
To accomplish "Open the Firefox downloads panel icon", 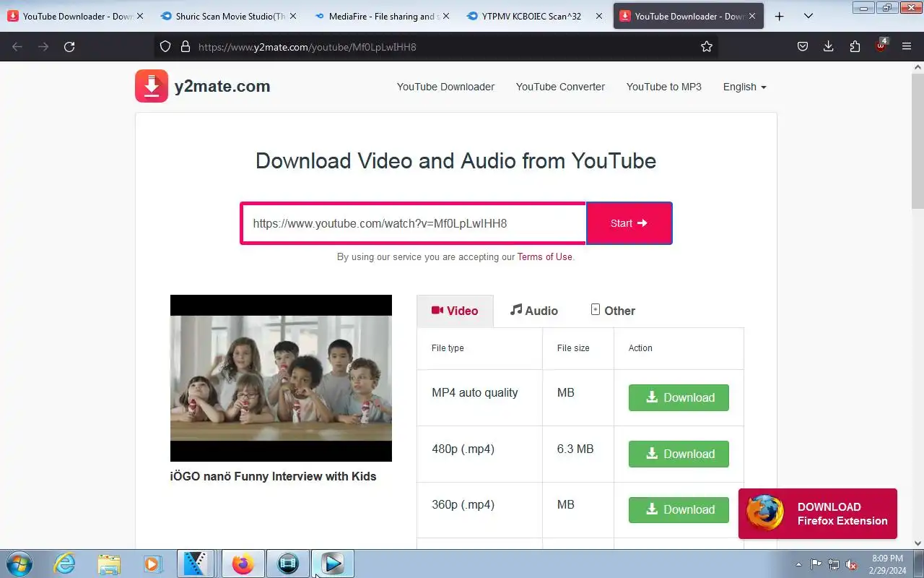I will (x=828, y=47).
